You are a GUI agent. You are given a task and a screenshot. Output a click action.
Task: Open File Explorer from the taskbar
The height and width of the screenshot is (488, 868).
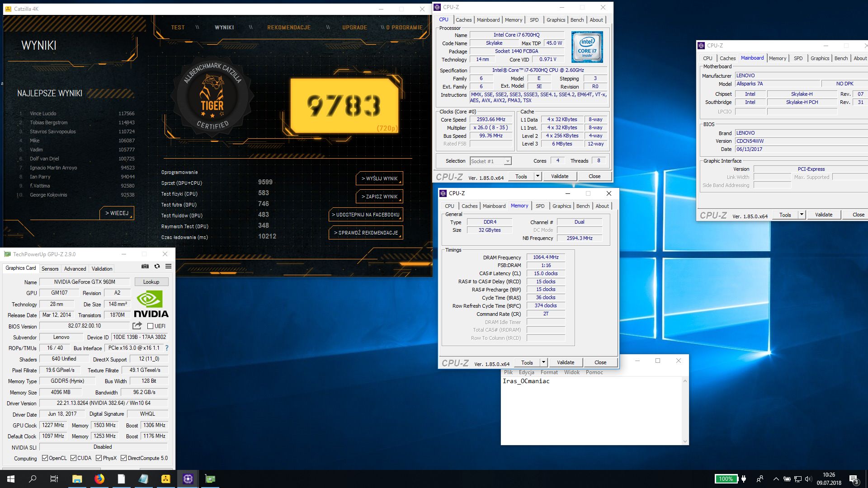point(77,479)
